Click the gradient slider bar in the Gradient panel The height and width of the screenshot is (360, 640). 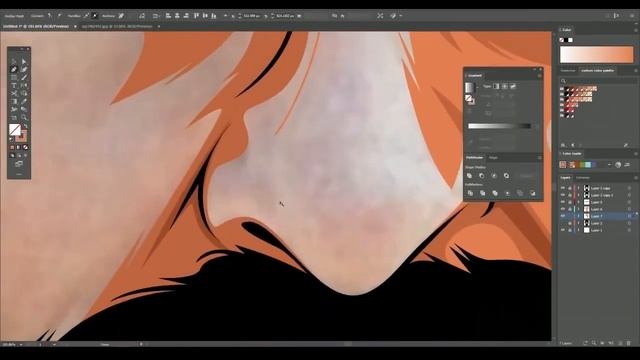click(x=499, y=126)
